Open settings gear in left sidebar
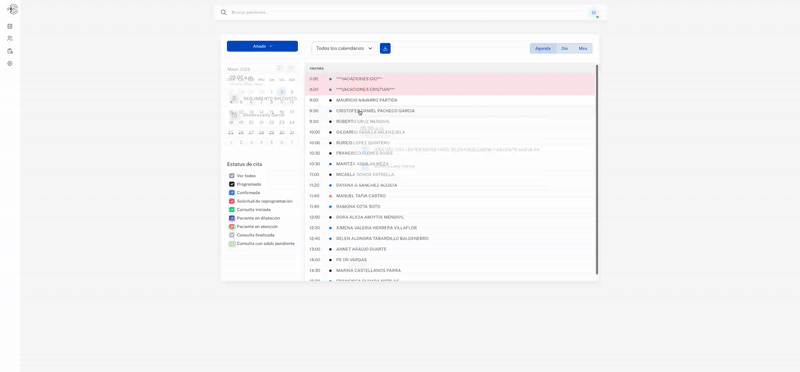 point(10,64)
